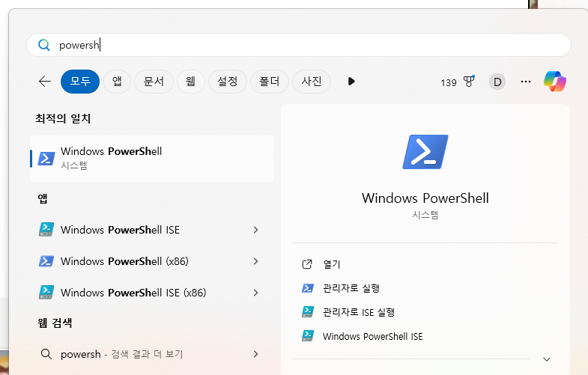Click the search magnifier icon in the search box

click(44, 45)
